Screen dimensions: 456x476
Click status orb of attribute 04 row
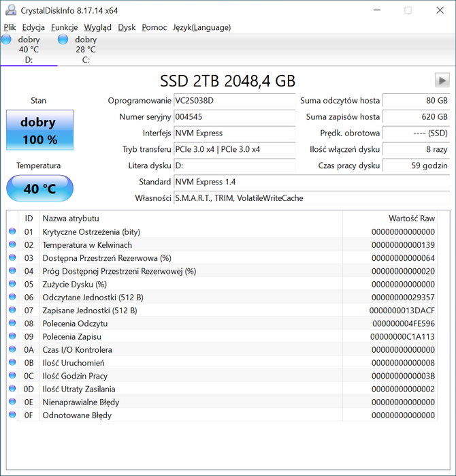click(12, 270)
